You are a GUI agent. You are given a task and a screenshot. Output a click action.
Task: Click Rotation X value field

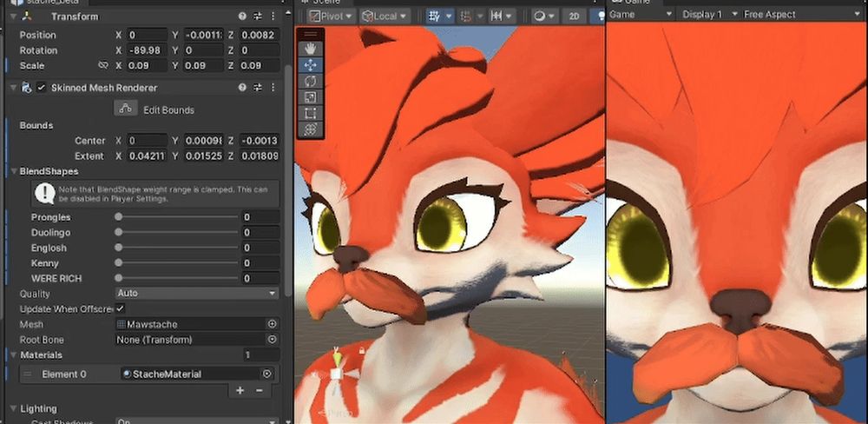tap(147, 50)
